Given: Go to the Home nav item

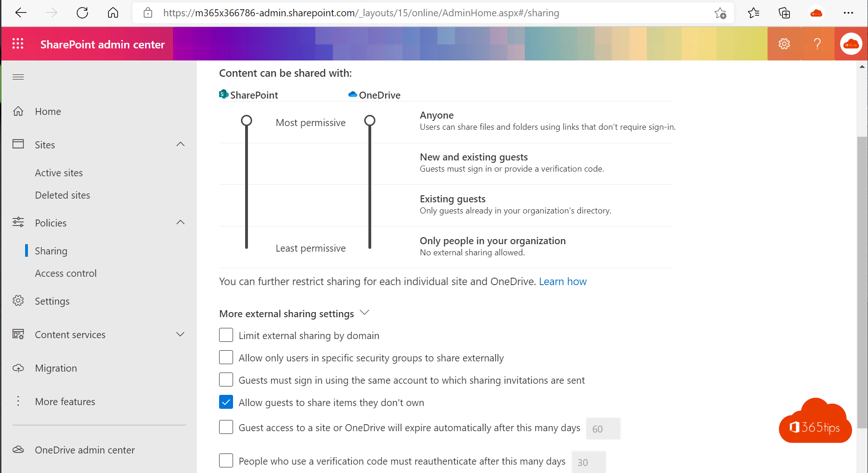Looking at the screenshot, I should coord(48,112).
